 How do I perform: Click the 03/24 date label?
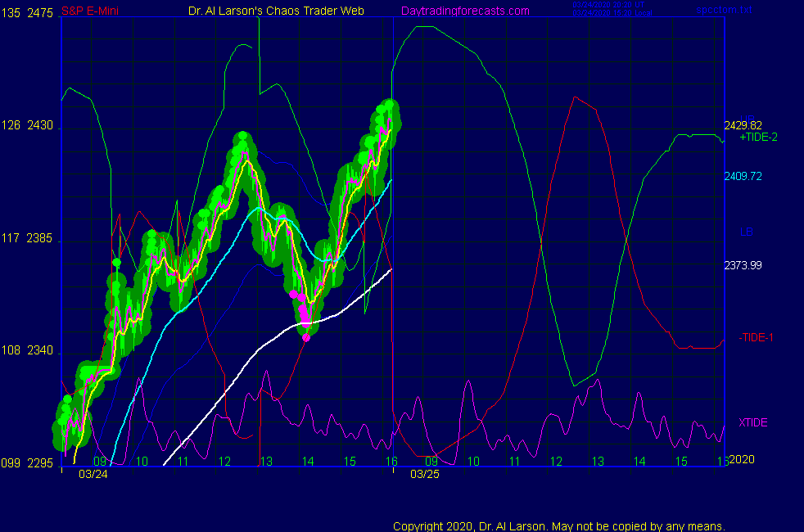tap(92, 473)
